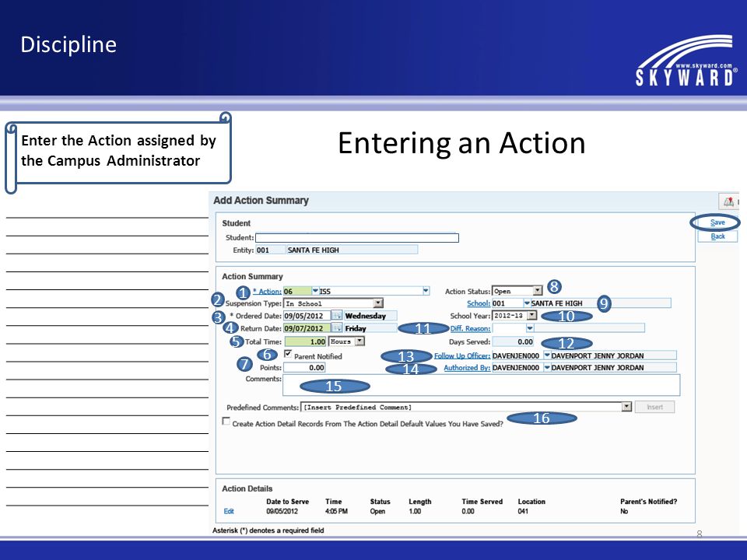This screenshot has width=747, height=560.
Task: Click the Insert predefined comment button
Action: [654, 407]
